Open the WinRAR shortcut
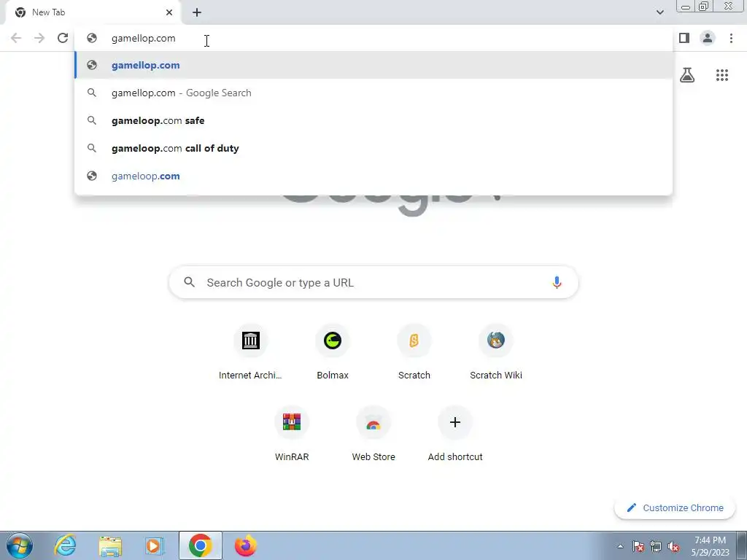The width and height of the screenshot is (747, 560). click(x=292, y=434)
